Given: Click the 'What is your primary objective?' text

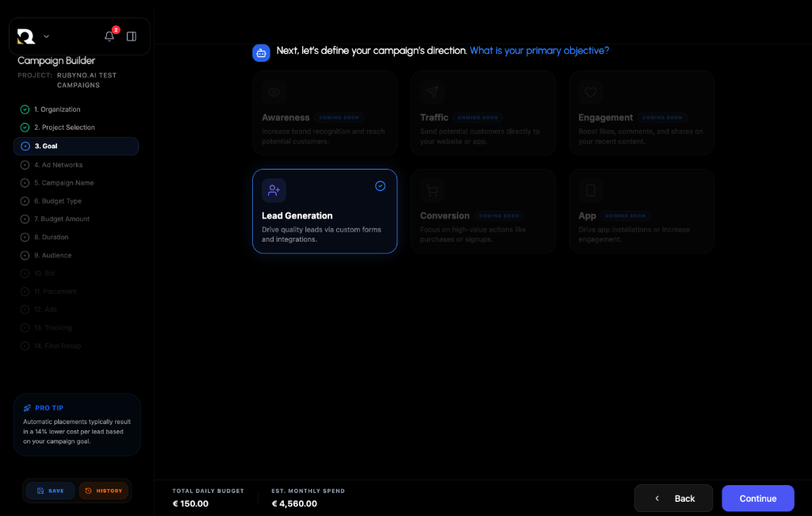Looking at the screenshot, I should 539,51.
